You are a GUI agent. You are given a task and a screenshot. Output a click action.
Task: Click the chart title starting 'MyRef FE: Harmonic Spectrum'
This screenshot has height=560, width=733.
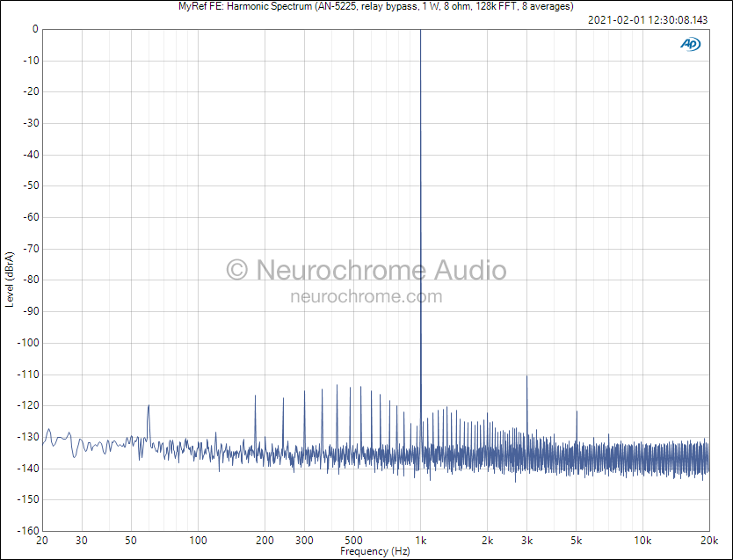point(376,6)
